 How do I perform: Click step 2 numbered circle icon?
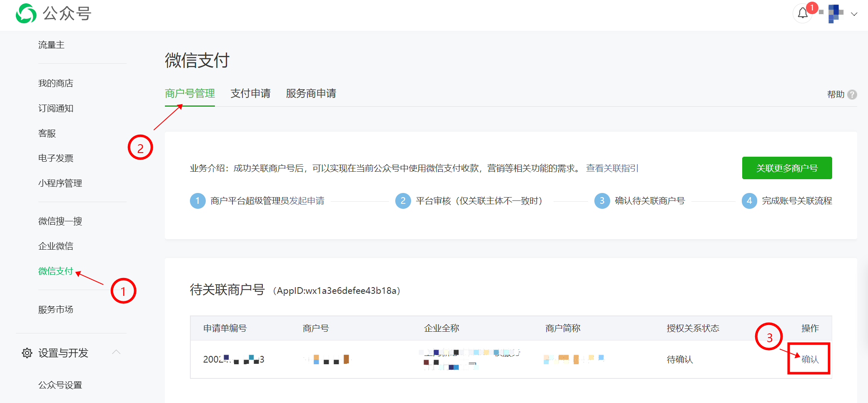tap(403, 201)
